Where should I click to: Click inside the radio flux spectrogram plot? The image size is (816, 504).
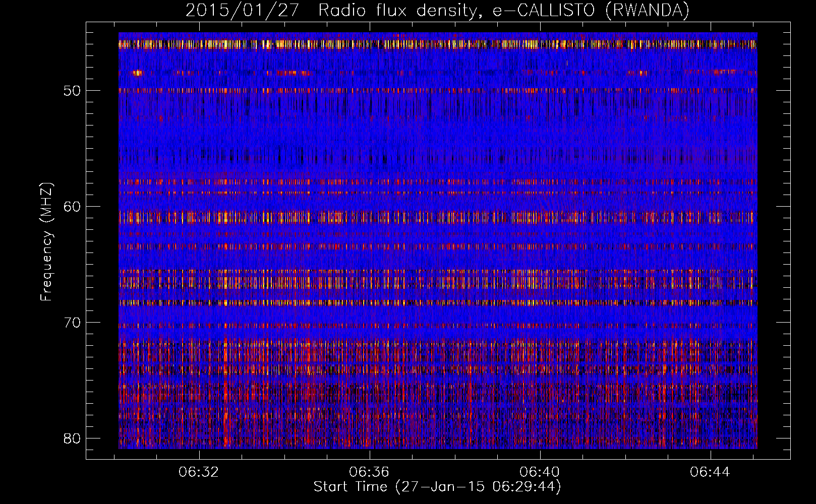(438, 241)
